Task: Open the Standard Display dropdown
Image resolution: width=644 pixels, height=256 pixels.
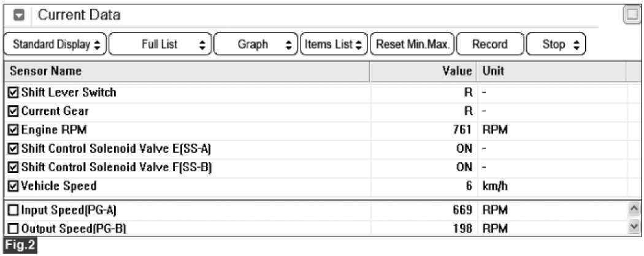Action: [55, 44]
